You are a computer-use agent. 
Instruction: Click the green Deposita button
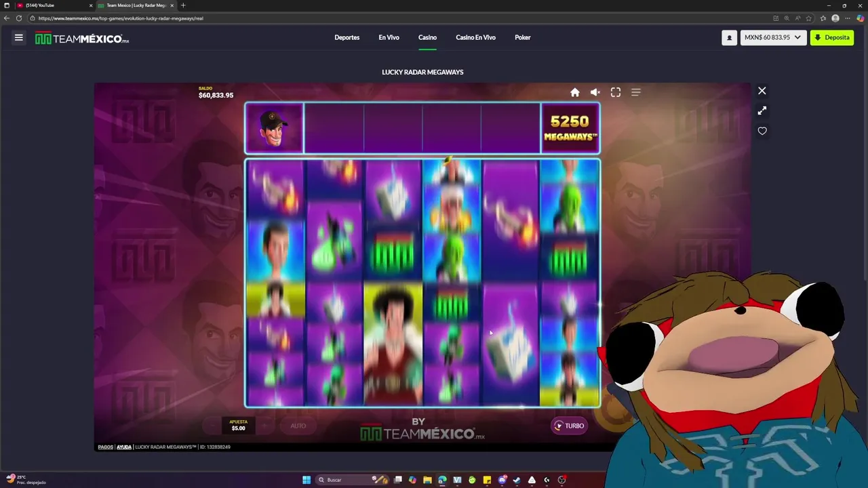tap(832, 38)
